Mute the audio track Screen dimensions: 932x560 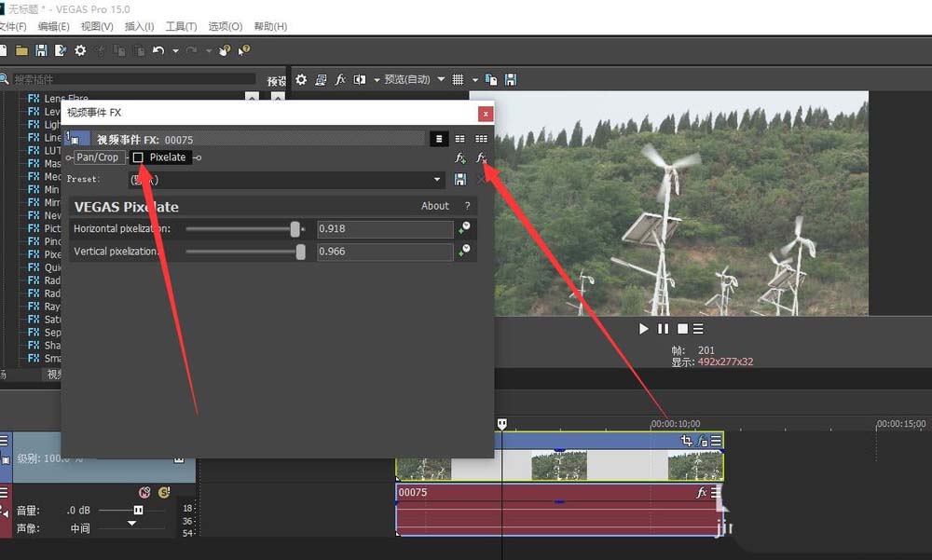pos(144,492)
